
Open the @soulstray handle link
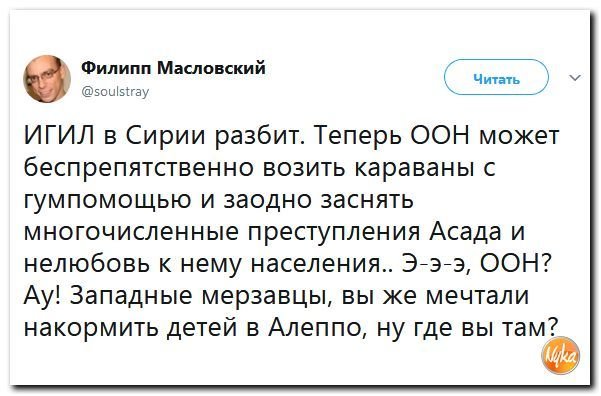click(x=115, y=92)
